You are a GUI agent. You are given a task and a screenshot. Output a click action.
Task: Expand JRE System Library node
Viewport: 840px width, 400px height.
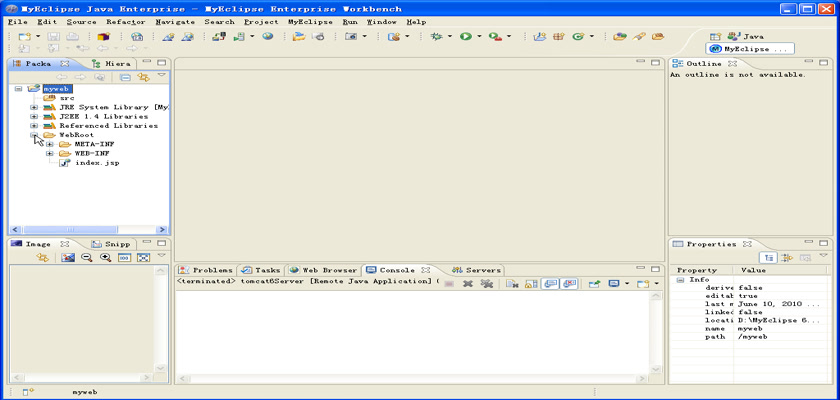(34, 107)
